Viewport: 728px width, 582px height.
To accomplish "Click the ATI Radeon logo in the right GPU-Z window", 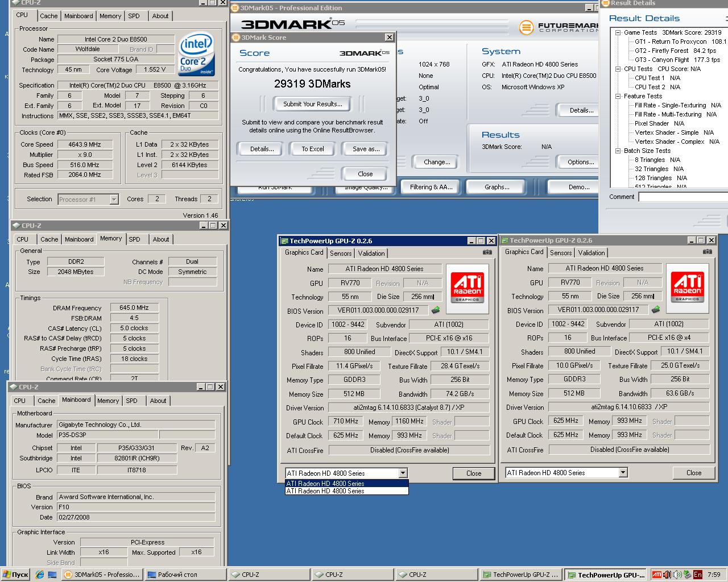I will [687, 288].
